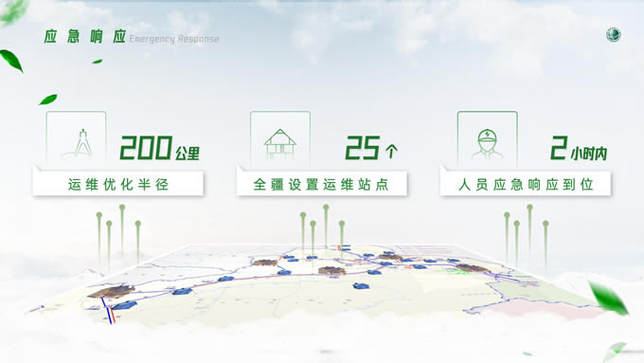The image size is (644, 363).
Task: Click the State Grid logo top right
Action: [614, 34]
